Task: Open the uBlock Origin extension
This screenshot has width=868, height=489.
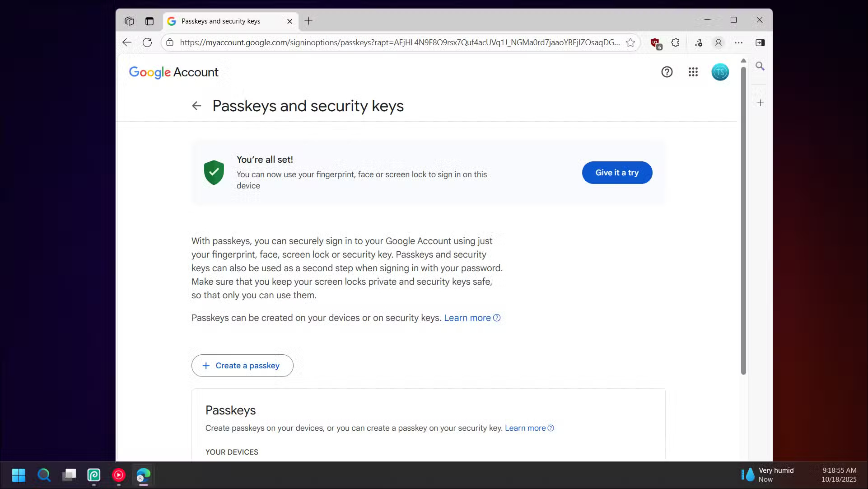Action: pyautogui.click(x=654, y=42)
